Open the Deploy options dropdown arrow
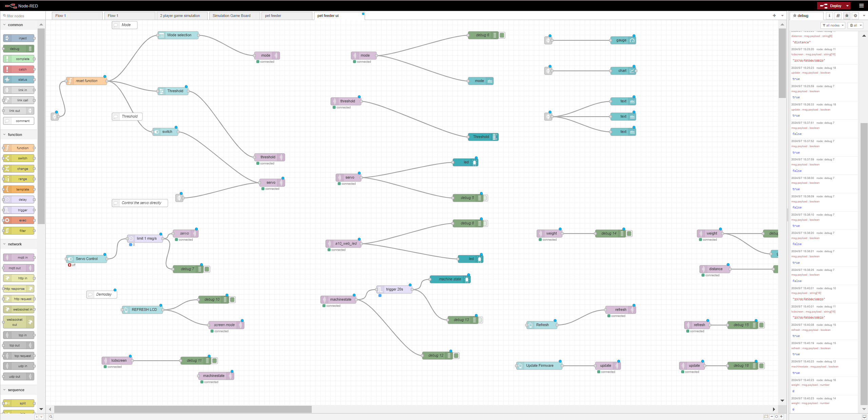The height and width of the screenshot is (420, 868). 848,6
